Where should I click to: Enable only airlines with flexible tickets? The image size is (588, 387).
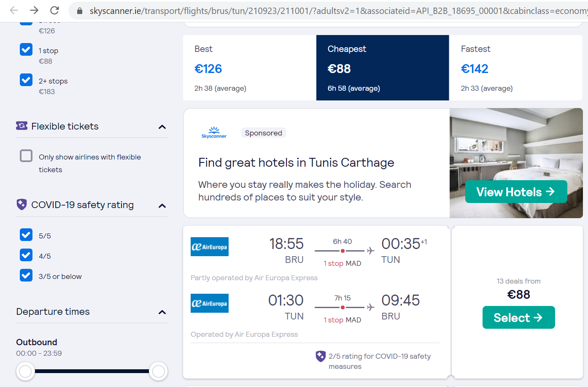(x=26, y=156)
